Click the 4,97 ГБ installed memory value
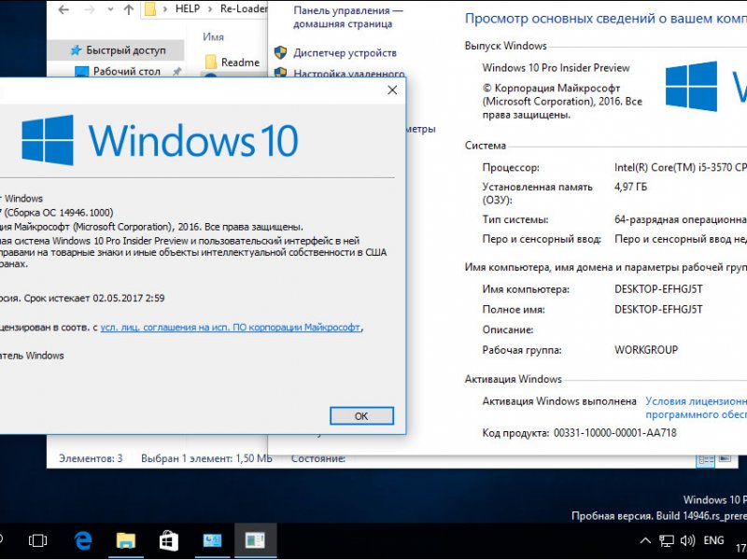The image size is (747, 560). [631, 187]
